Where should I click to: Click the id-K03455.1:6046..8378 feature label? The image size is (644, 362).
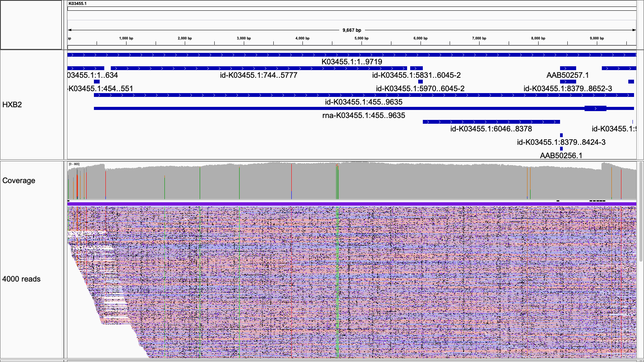[491, 129]
